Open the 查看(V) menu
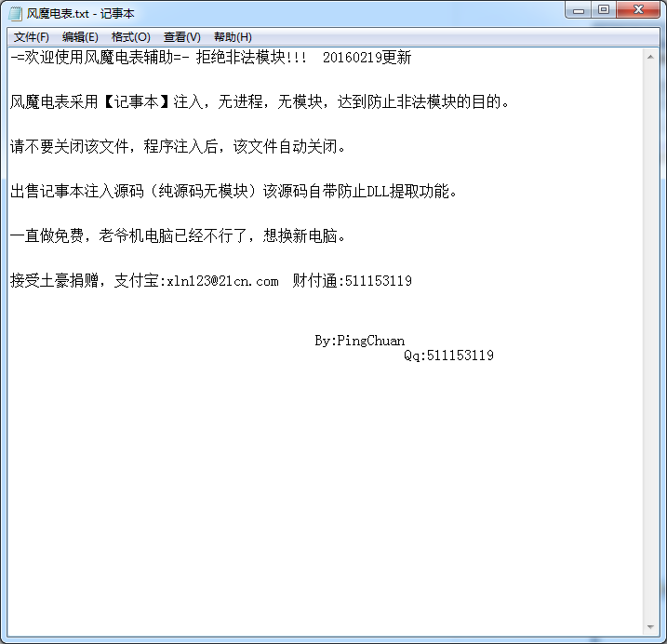 pyautogui.click(x=181, y=37)
